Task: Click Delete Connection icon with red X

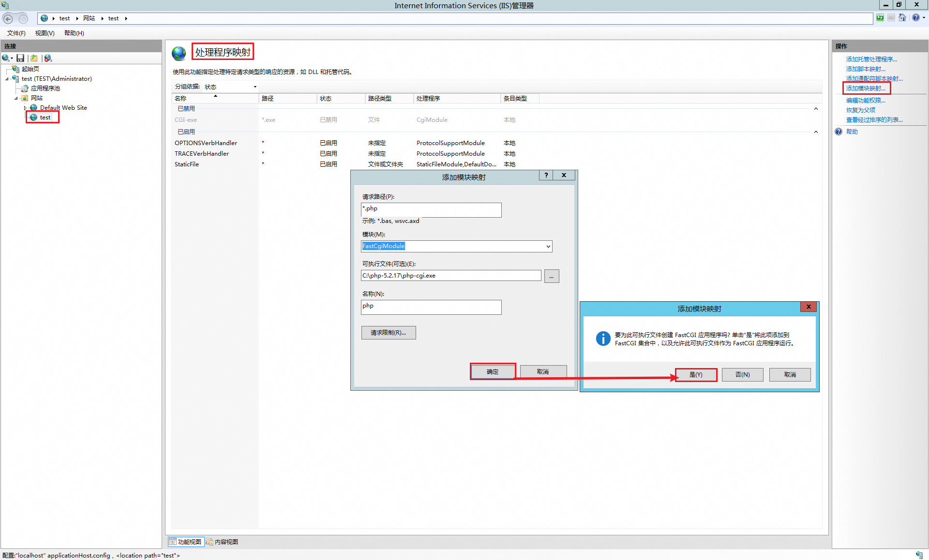Action: pyautogui.click(x=48, y=58)
